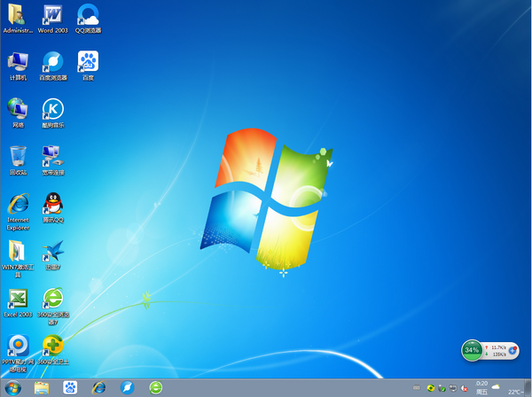Screen dimensions: 532x397
Task: Click the 百度 paw icon on desktop
Action: pos(88,62)
